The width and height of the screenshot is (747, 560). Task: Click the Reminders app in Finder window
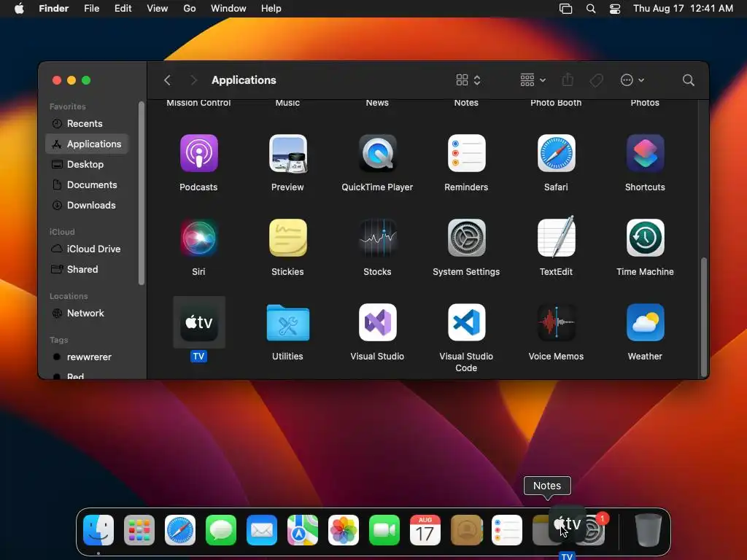tap(466, 153)
